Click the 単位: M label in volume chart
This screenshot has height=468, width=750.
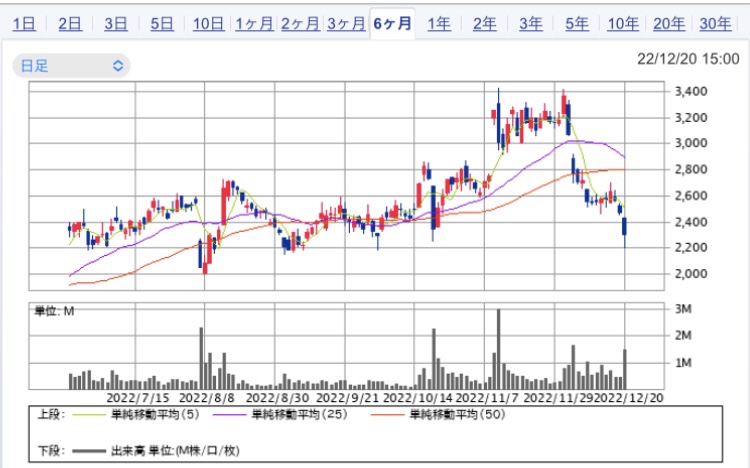(x=54, y=311)
